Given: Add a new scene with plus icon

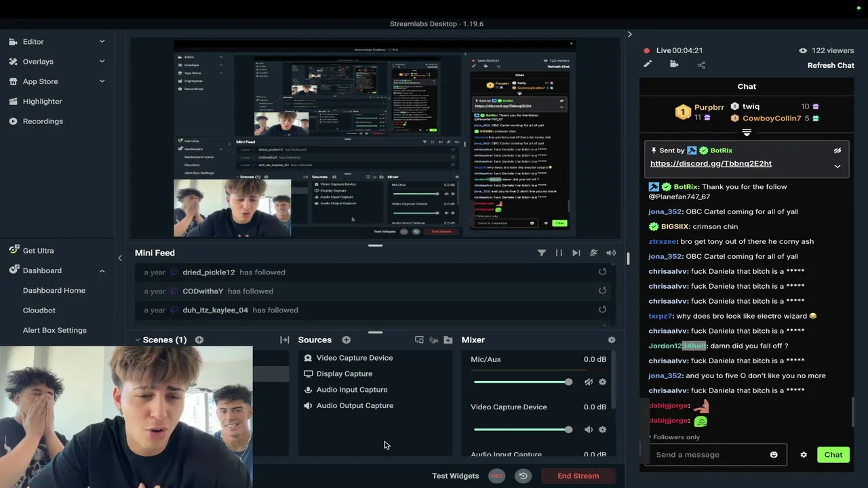Looking at the screenshot, I should click(199, 340).
